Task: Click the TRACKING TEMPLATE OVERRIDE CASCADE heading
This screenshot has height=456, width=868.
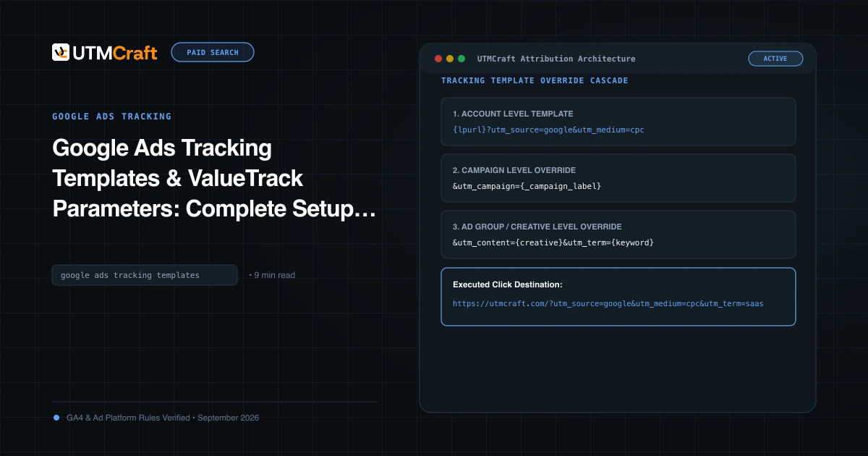Action: (x=535, y=81)
